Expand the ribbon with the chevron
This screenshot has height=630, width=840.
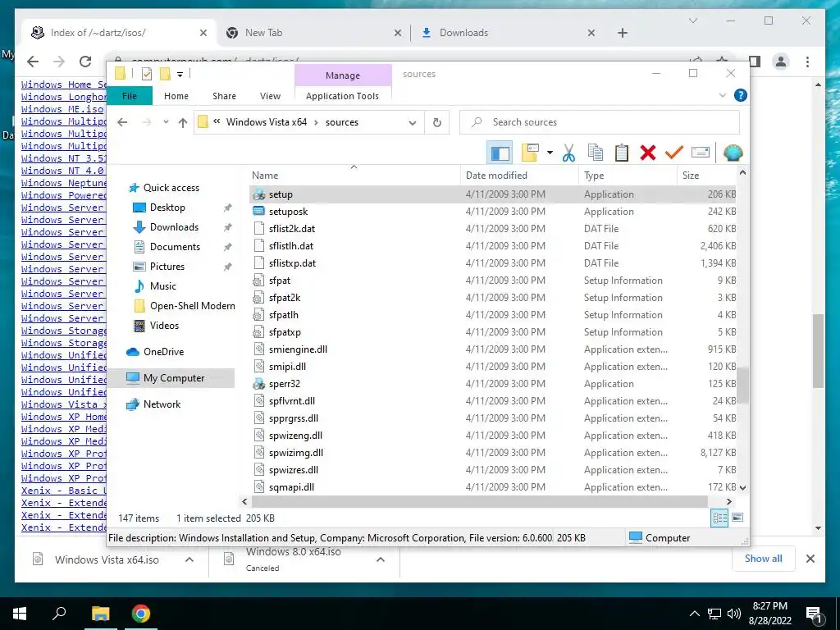point(722,95)
